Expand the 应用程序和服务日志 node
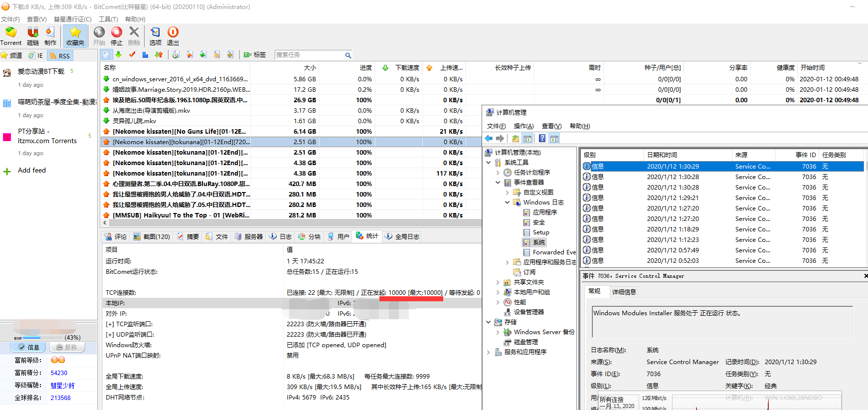The image size is (868, 410). tap(508, 262)
